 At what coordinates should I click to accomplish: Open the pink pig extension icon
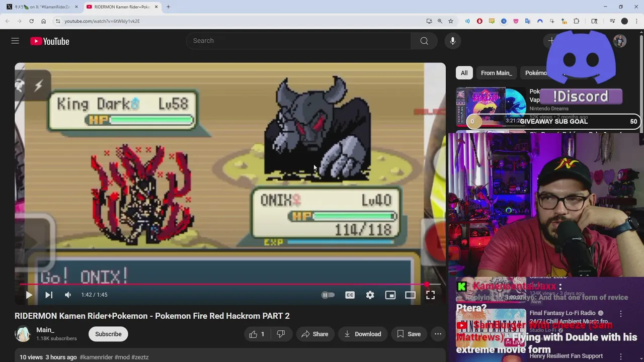tap(516, 21)
